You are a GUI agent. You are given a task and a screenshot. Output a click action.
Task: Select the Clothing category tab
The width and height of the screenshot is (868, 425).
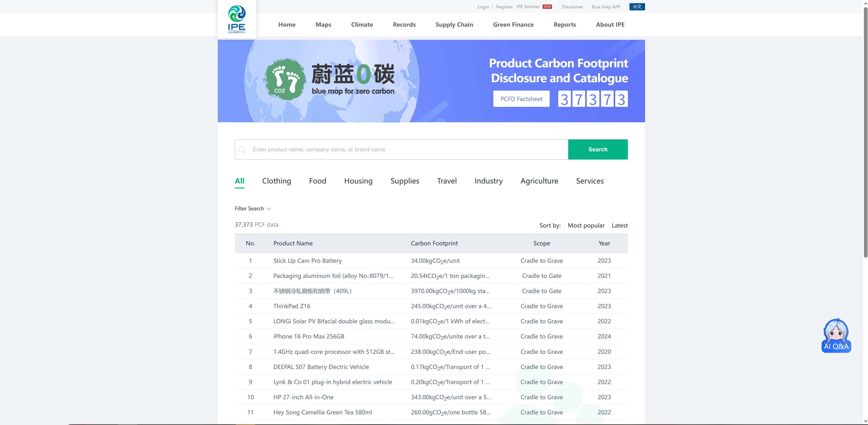276,181
